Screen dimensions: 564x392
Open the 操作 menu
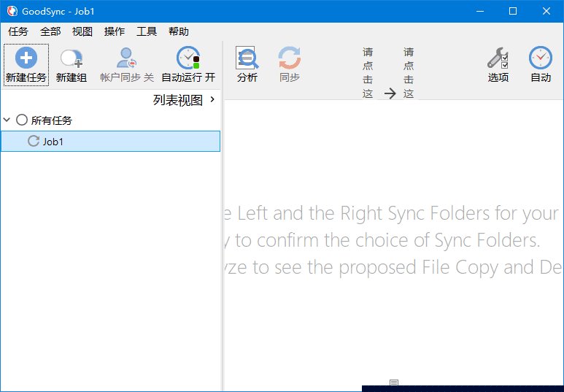point(115,31)
